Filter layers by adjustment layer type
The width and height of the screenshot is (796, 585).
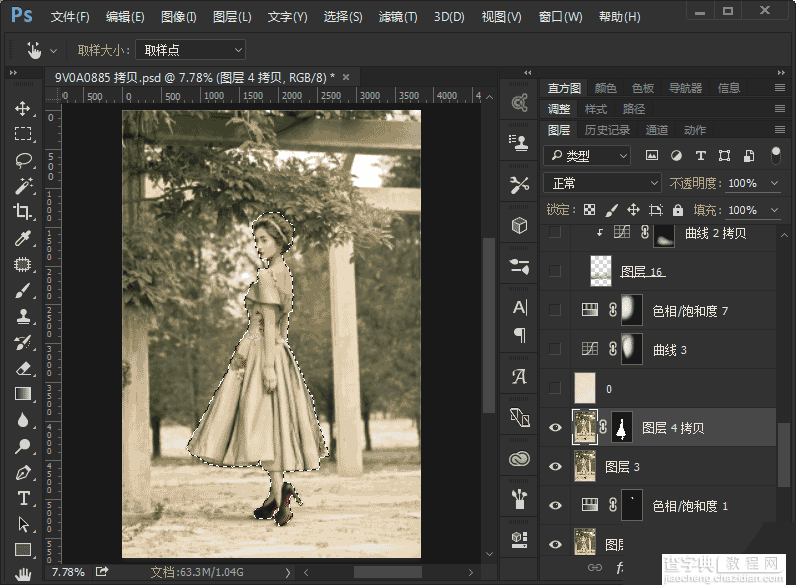(x=676, y=155)
